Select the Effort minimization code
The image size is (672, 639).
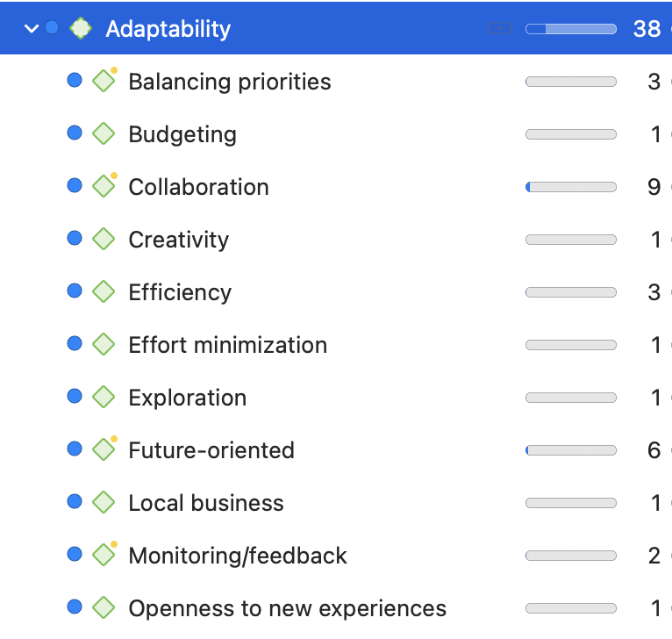coord(227,345)
